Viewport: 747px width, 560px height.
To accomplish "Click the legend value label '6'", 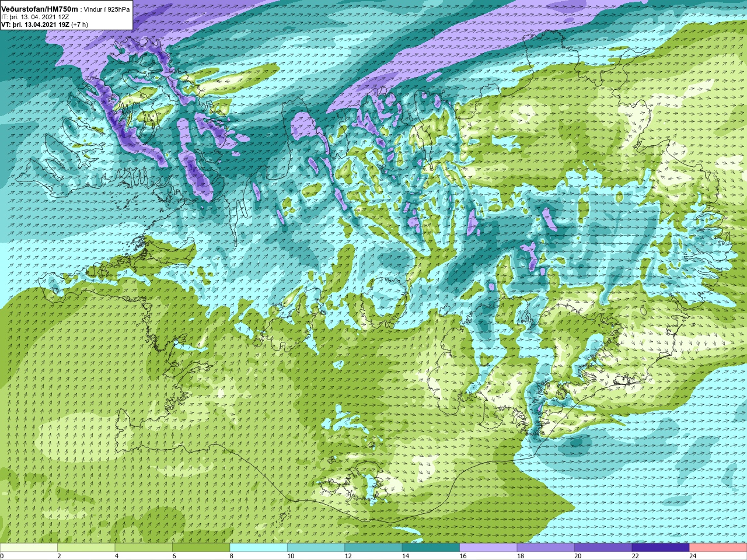I will point(174,556).
